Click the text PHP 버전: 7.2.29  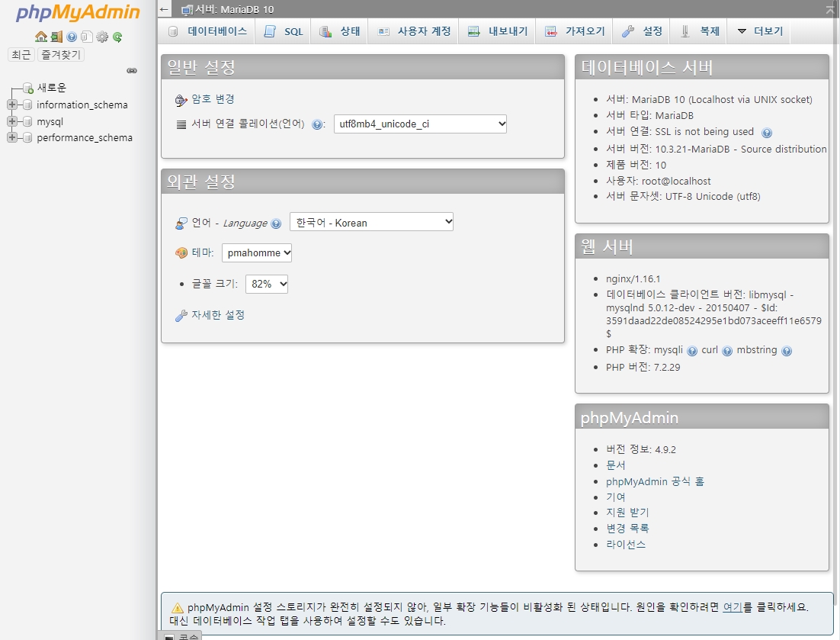pyautogui.click(x=643, y=367)
